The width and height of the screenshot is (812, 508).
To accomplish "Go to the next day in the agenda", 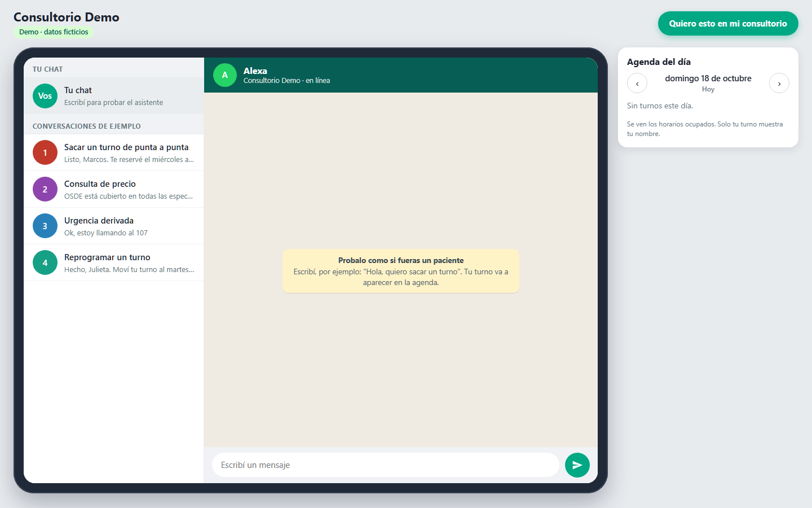I will point(779,84).
